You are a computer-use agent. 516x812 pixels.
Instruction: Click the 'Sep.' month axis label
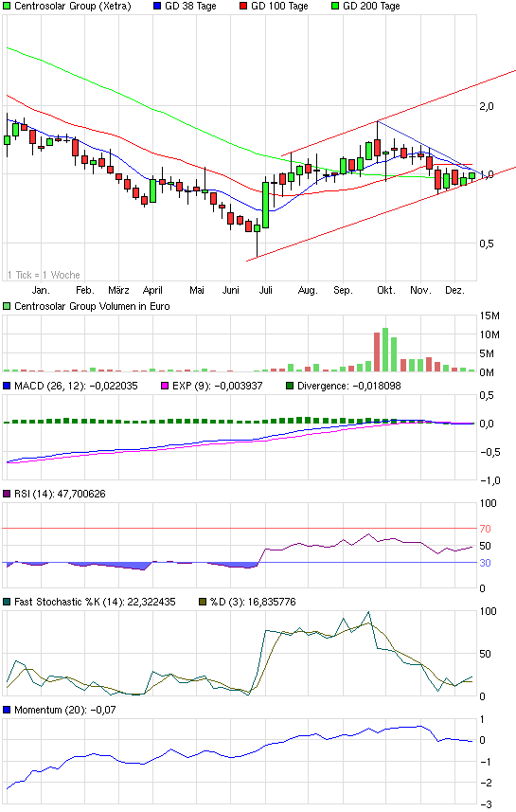pos(343,291)
